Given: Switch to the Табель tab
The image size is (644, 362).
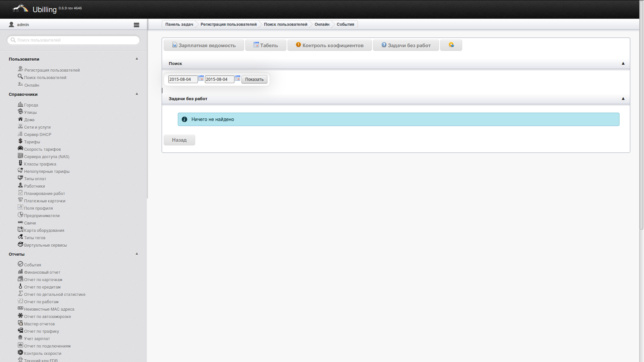Looking at the screenshot, I should pos(266,45).
